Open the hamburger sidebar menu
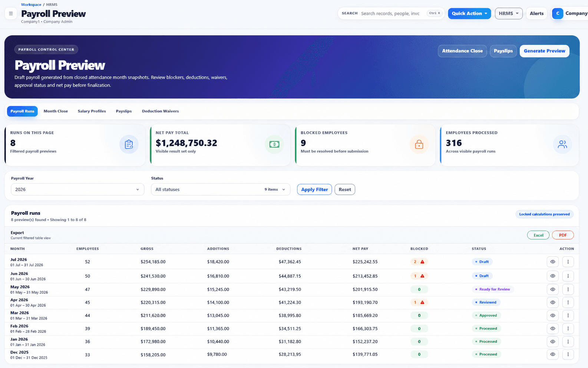Viewport: 588px width, 368px height. tap(11, 13)
